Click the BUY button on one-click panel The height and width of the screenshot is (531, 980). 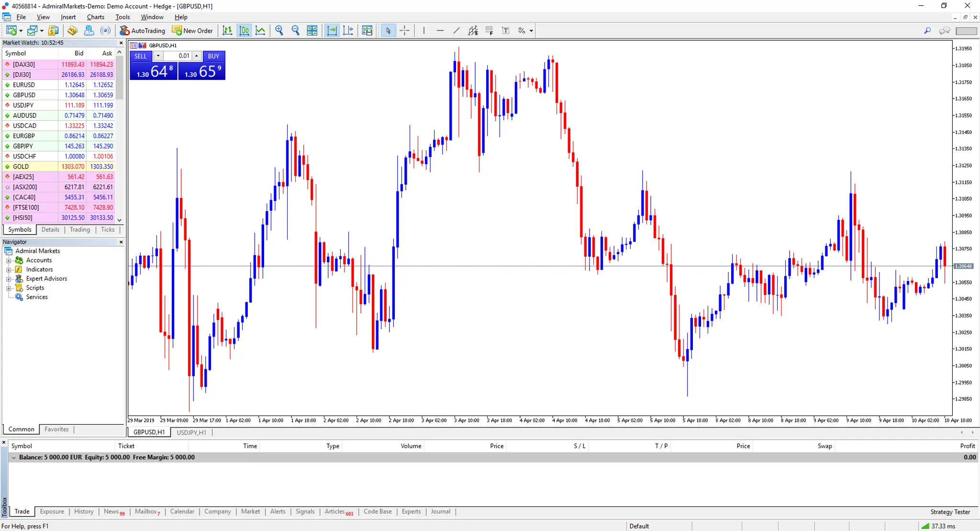click(214, 56)
